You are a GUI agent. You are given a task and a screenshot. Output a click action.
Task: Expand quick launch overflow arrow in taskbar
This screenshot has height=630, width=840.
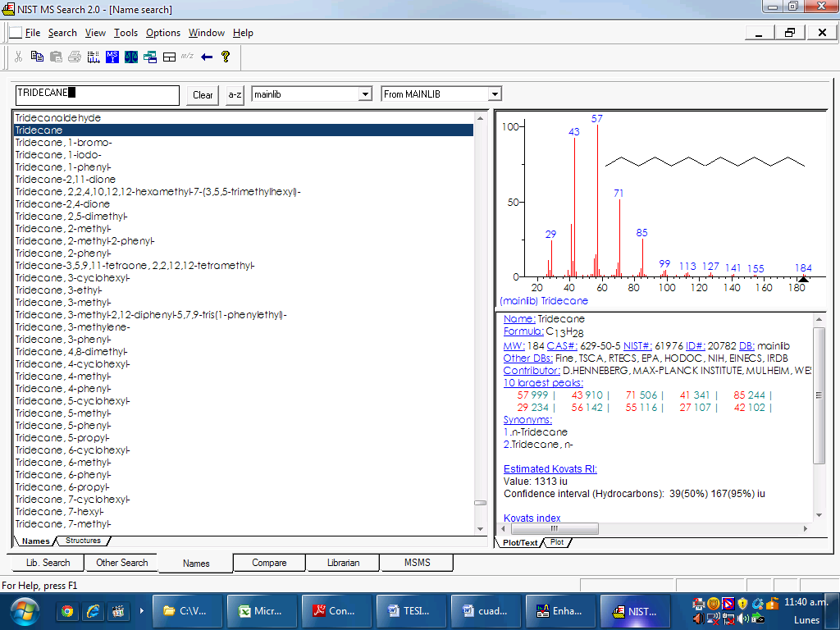click(x=142, y=610)
